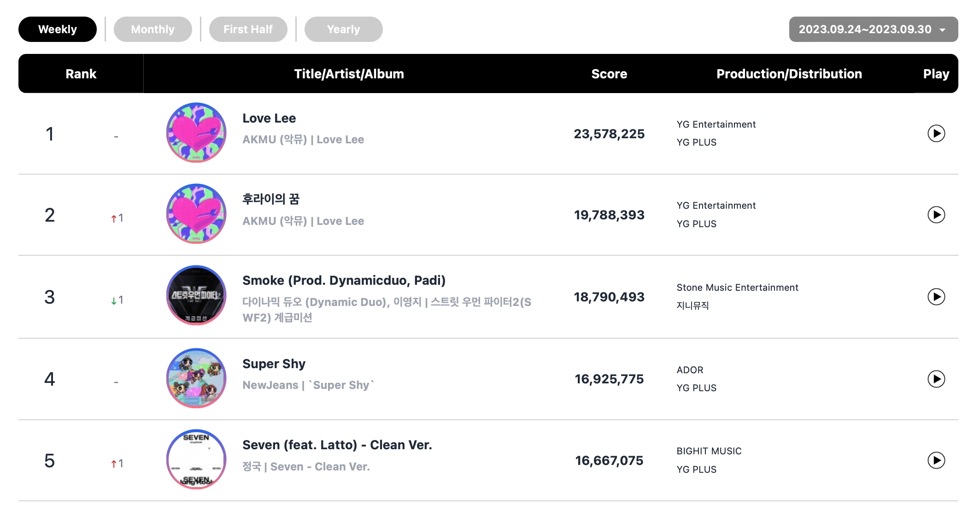Play the song 후라이의 꿈
980x505 pixels.
point(936,215)
